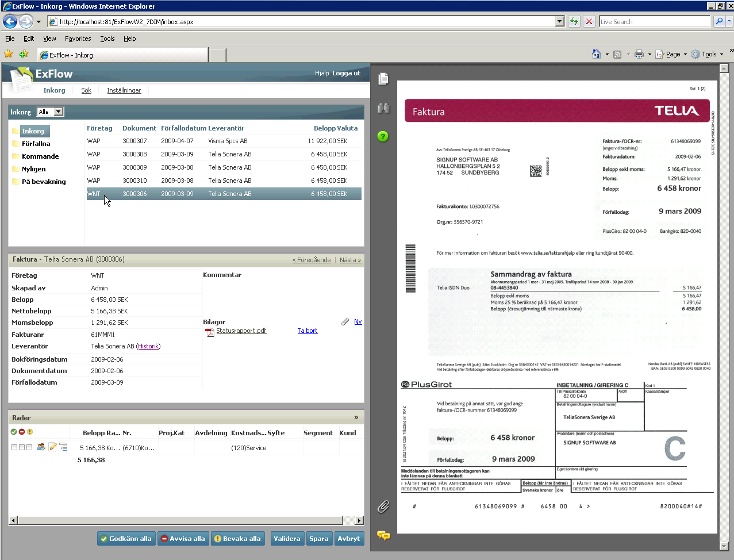Click the Logga ut link
This screenshot has height=560, width=734.
point(346,73)
